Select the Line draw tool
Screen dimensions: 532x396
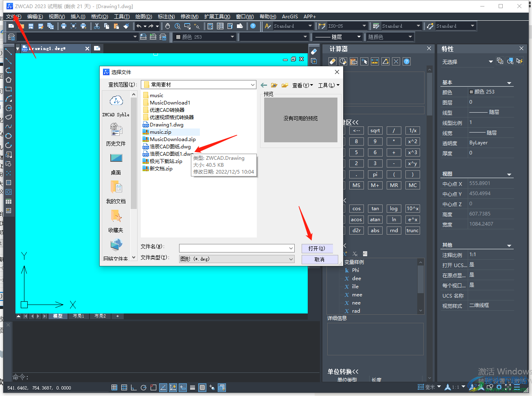9,52
